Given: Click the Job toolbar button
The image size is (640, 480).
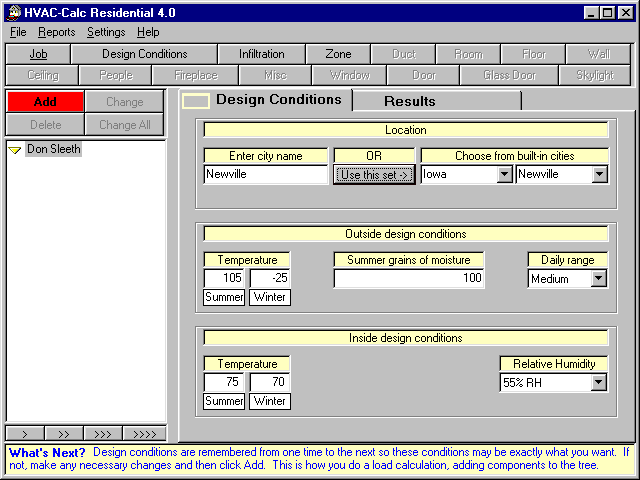Looking at the screenshot, I should tap(38, 54).
